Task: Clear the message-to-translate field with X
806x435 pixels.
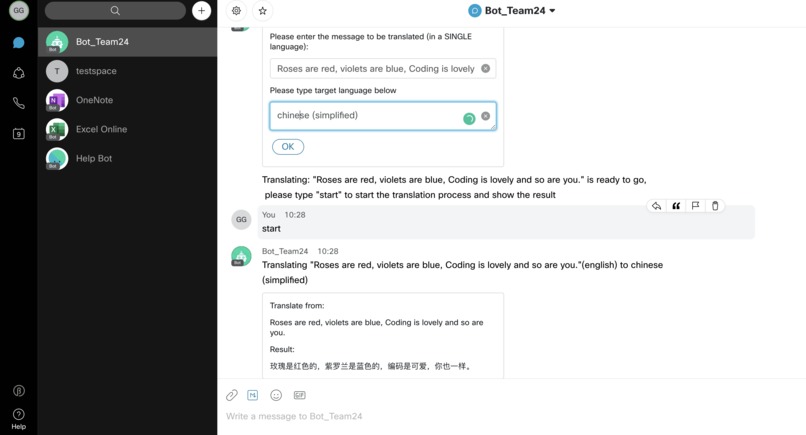Action: [x=485, y=68]
